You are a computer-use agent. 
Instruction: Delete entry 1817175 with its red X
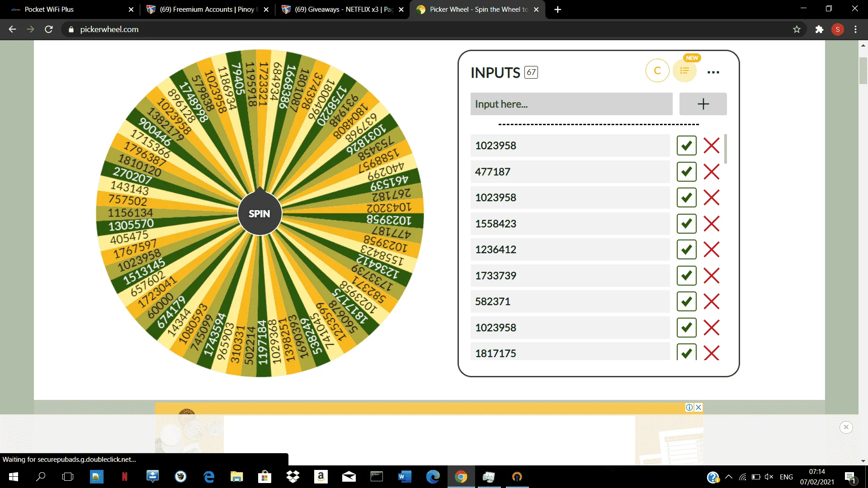point(712,352)
